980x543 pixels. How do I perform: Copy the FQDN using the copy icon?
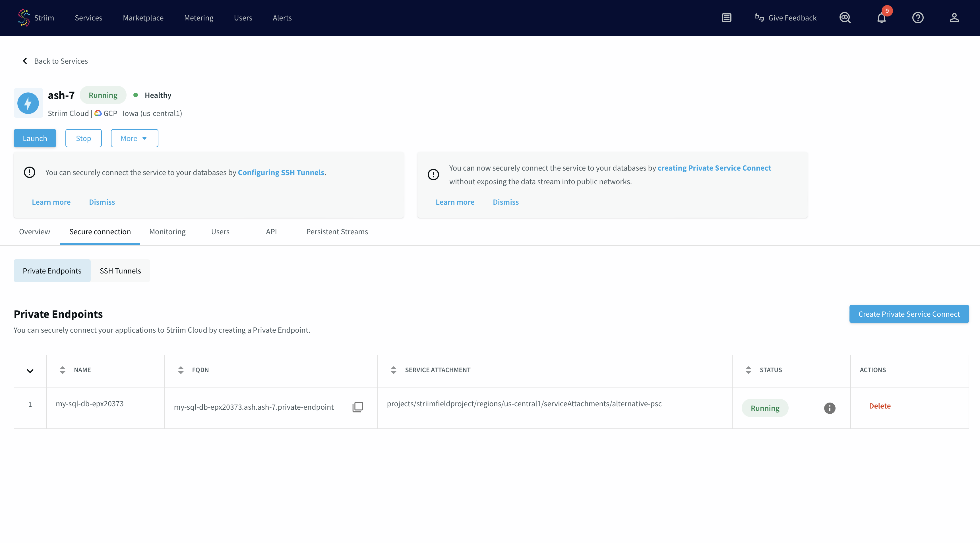click(357, 407)
